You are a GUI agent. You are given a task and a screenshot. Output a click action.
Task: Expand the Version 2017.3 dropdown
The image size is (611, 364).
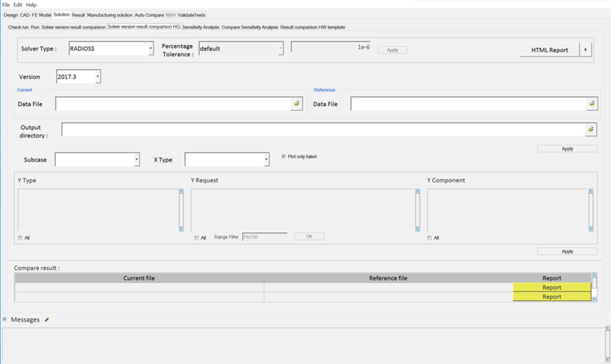point(98,77)
